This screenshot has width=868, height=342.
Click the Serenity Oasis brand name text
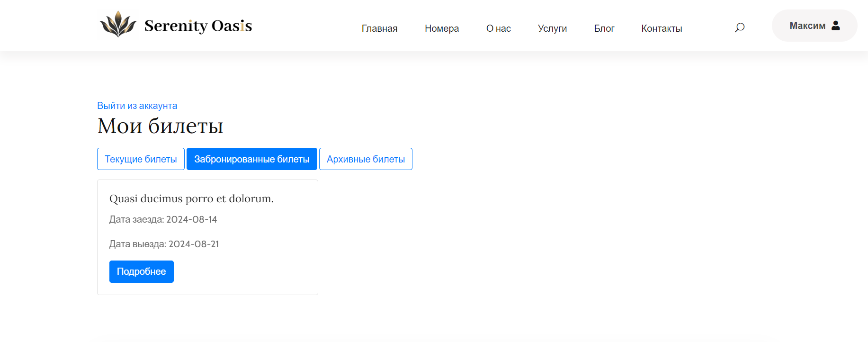pyautogui.click(x=198, y=26)
